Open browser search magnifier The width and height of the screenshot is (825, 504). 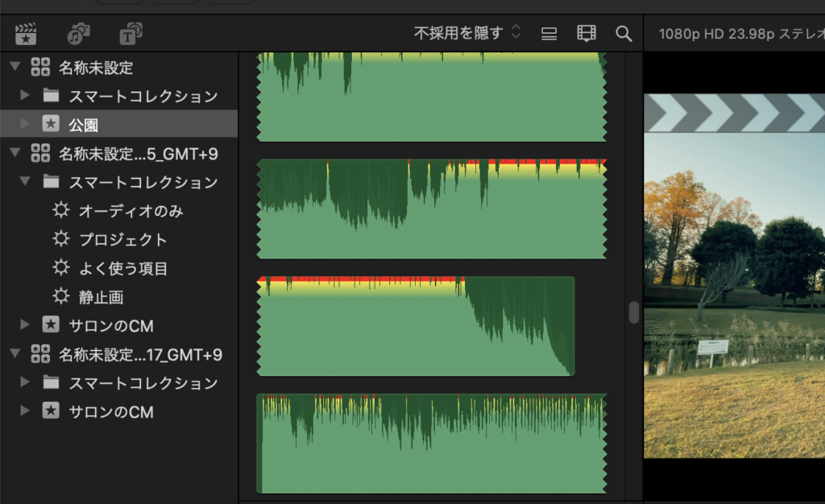(624, 34)
